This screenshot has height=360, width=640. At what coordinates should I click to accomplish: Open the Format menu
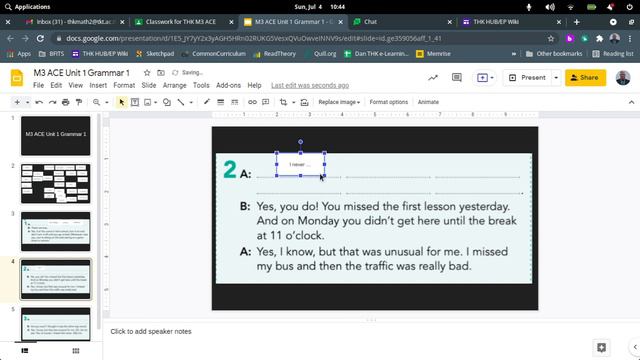tap(124, 85)
